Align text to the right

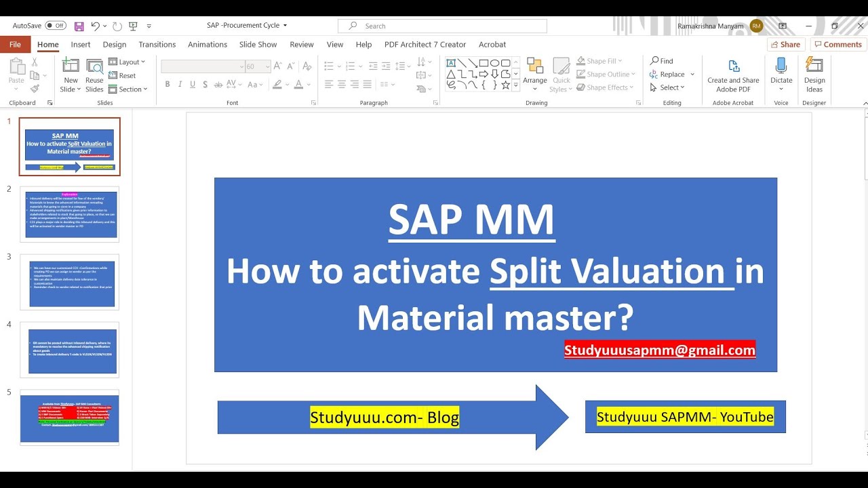coord(355,85)
